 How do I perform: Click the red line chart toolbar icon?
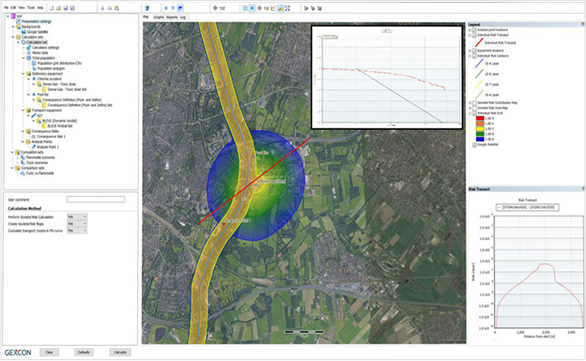pos(273,8)
